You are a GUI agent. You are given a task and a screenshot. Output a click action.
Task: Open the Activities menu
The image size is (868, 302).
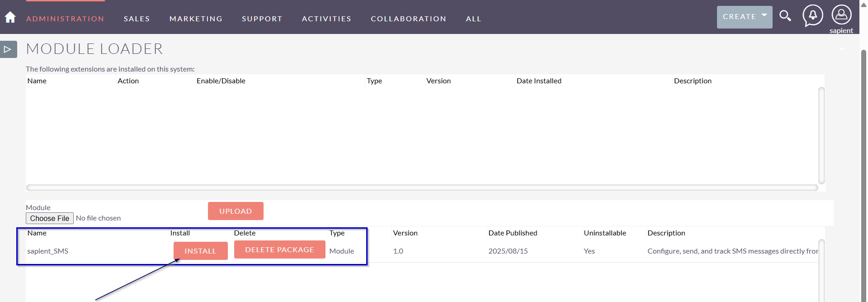[327, 19]
